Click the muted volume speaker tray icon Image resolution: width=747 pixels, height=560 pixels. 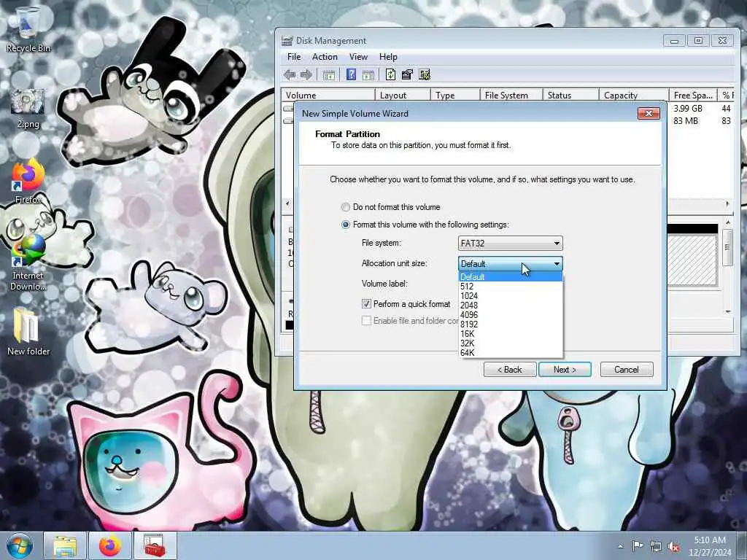673,546
